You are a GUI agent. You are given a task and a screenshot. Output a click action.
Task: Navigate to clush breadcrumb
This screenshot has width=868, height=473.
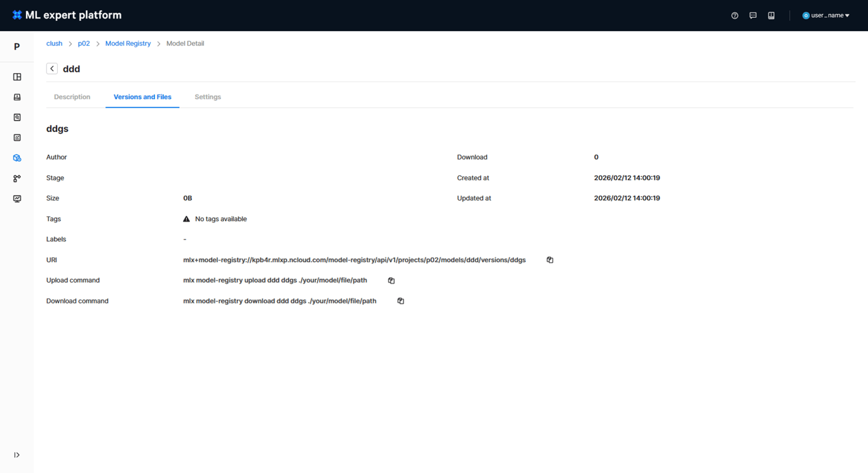tap(54, 44)
